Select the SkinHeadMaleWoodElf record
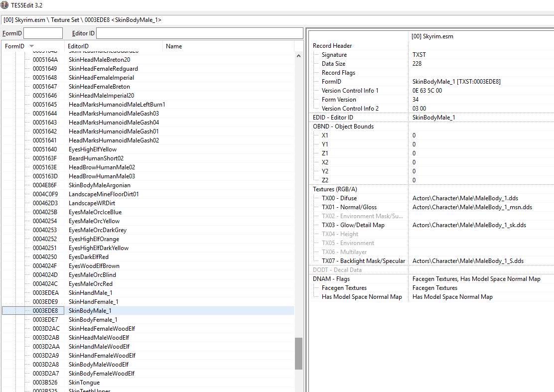Image resolution: width=554 pixels, height=392 pixels. pos(147,338)
